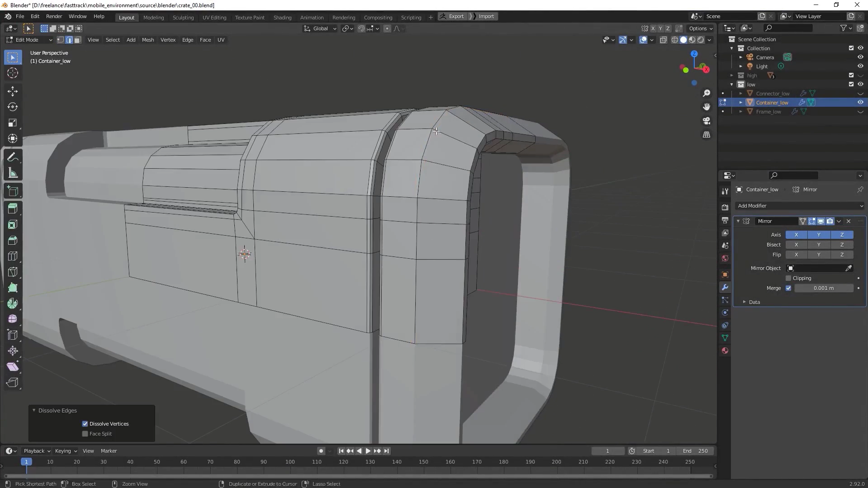Open the Mesh menu
This screenshot has width=868, height=488.
[148, 40]
